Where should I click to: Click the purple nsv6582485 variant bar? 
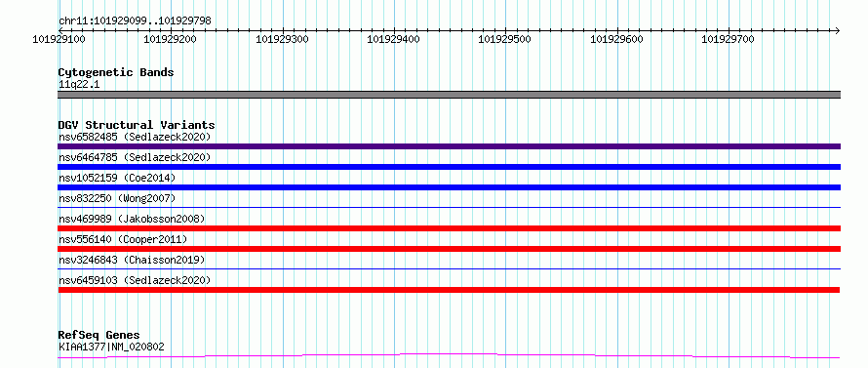[449, 146]
